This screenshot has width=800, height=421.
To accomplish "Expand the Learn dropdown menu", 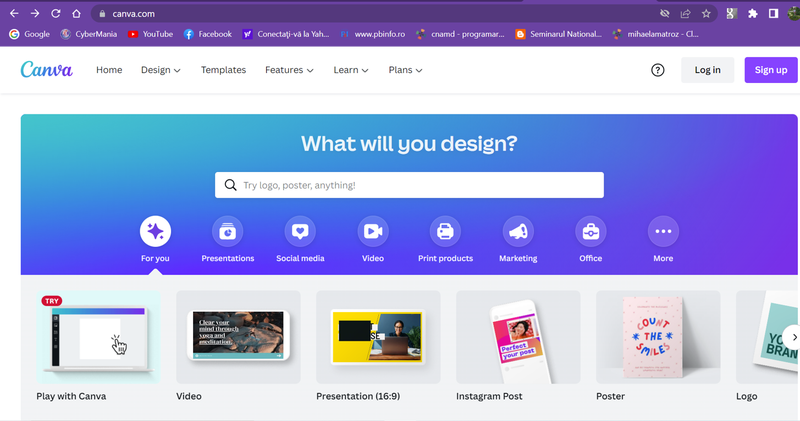I will pyautogui.click(x=351, y=70).
